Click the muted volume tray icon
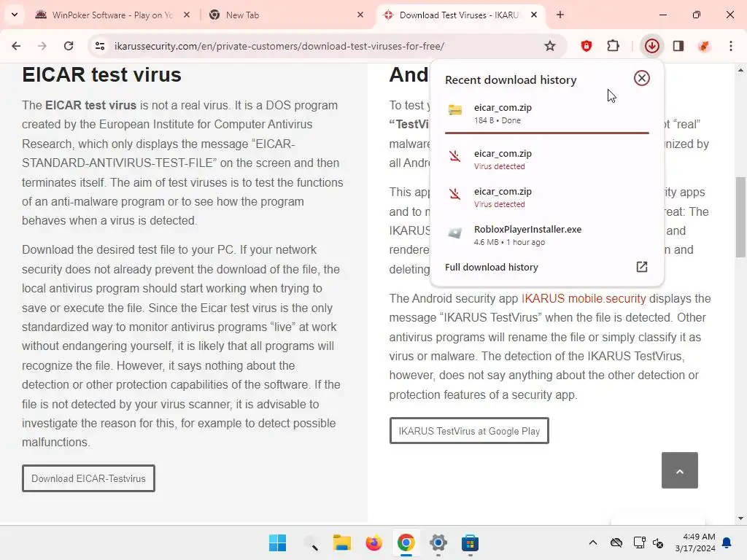Screen dimensions: 747x560 [x=659, y=542]
